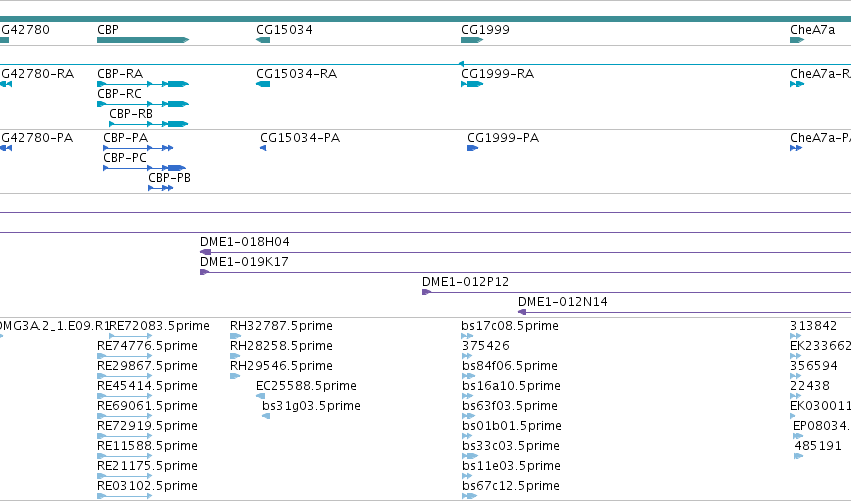Select the CG15034 gene label
The image size is (851, 501).
pyautogui.click(x=284, y=30)
